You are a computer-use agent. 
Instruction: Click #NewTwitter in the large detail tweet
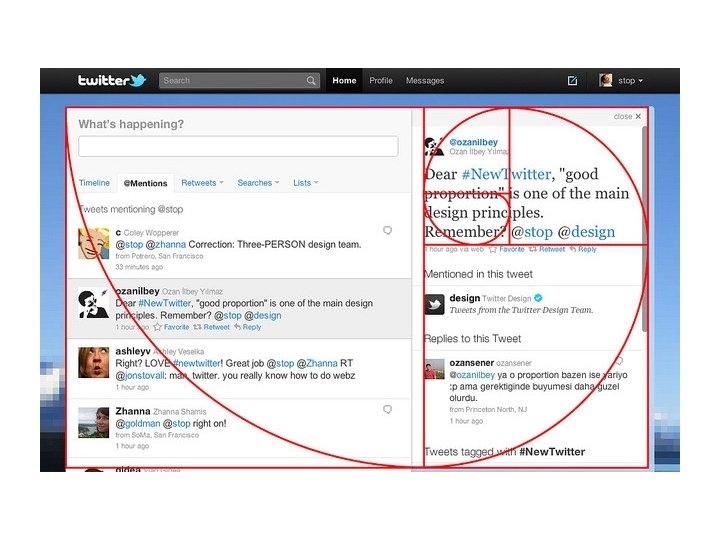click(506, 174)
